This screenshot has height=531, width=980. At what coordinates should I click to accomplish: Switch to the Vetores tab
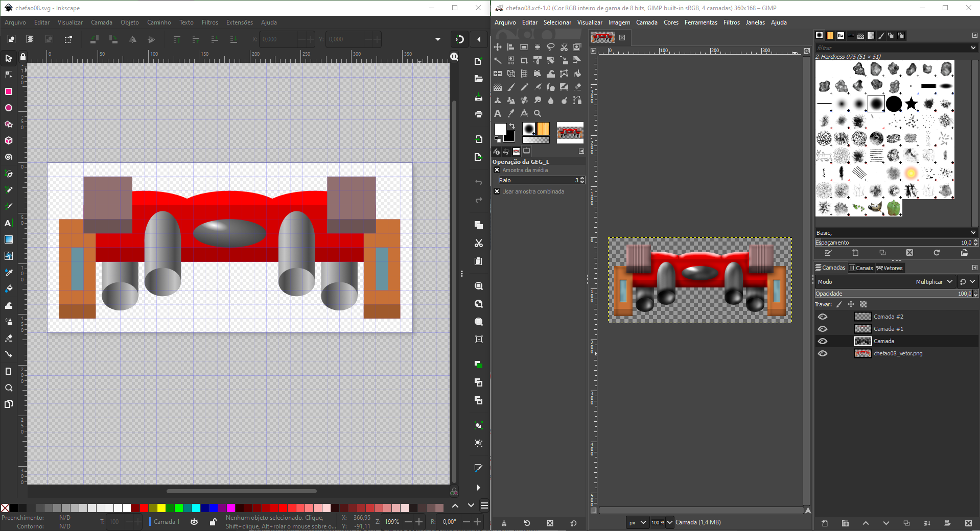[x=890, y=268]
